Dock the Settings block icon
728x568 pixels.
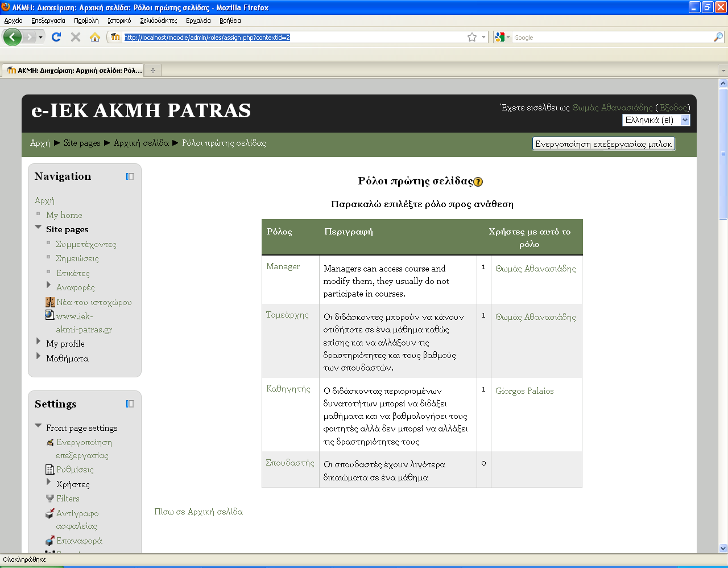(130, 404)
